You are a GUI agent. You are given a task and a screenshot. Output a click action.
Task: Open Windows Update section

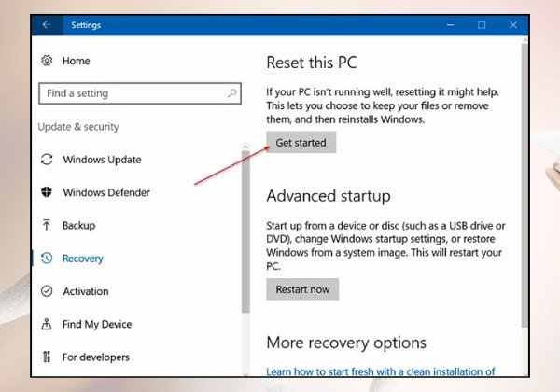(102, 160)
